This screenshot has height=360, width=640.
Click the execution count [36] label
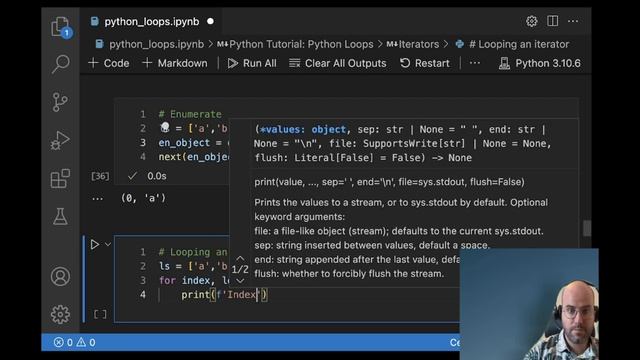pos(100,176)
